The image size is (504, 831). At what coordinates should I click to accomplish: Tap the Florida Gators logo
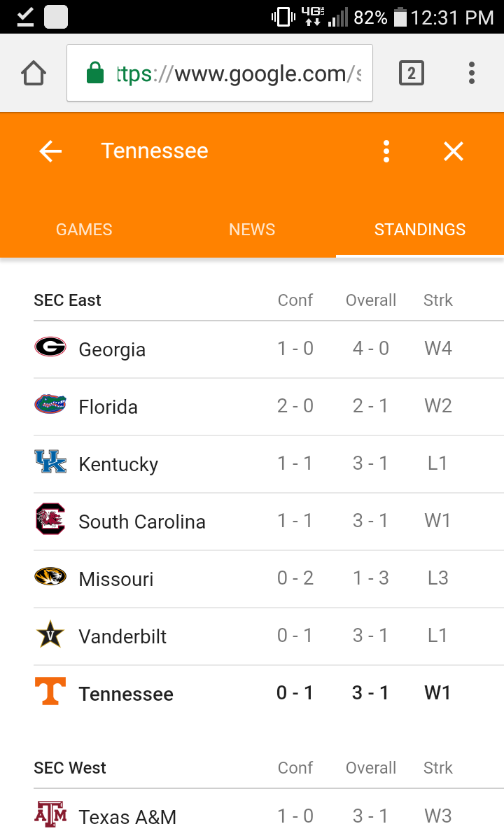pos(50,405)
